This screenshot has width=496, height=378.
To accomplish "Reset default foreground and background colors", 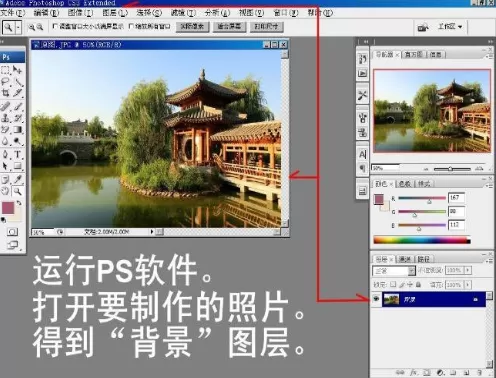I will [x=3, y=220].
